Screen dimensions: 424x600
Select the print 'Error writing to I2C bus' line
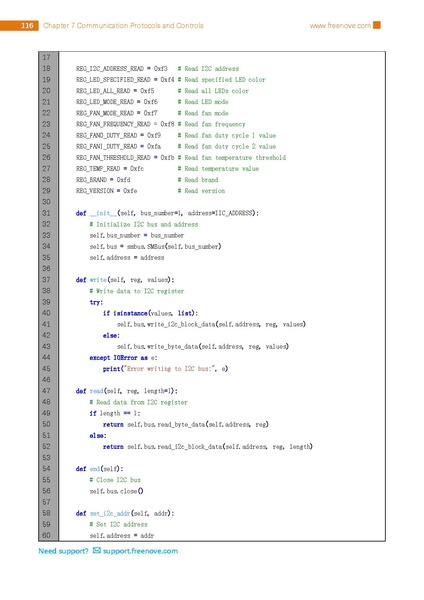point(165,368)
